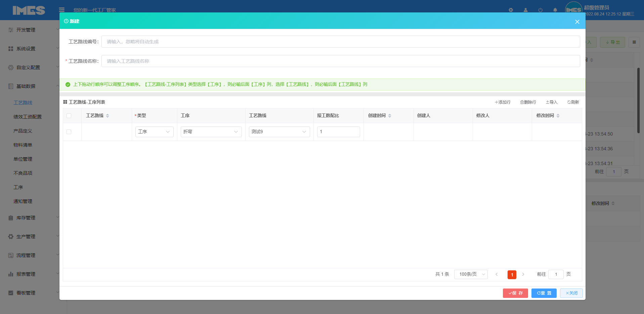Open the notification bell icon
This screenshot has width=644, height=314.
click(555, 10)
